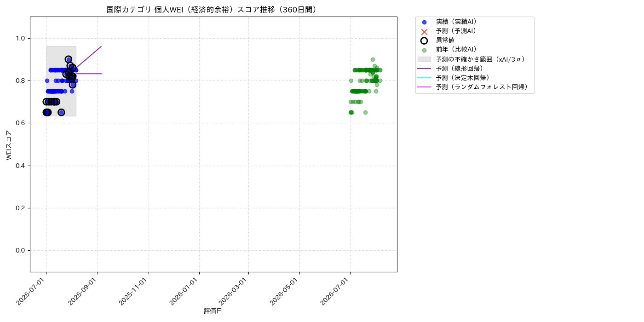This screenshot has height=322, width=644.
Task: Click the WEIスコア y-axis label
Action: [9, 144]
